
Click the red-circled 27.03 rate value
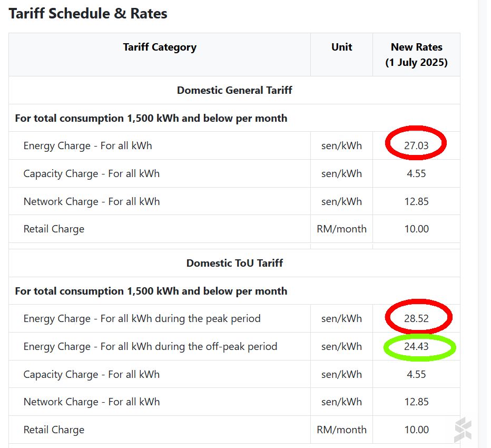(416, 145)
